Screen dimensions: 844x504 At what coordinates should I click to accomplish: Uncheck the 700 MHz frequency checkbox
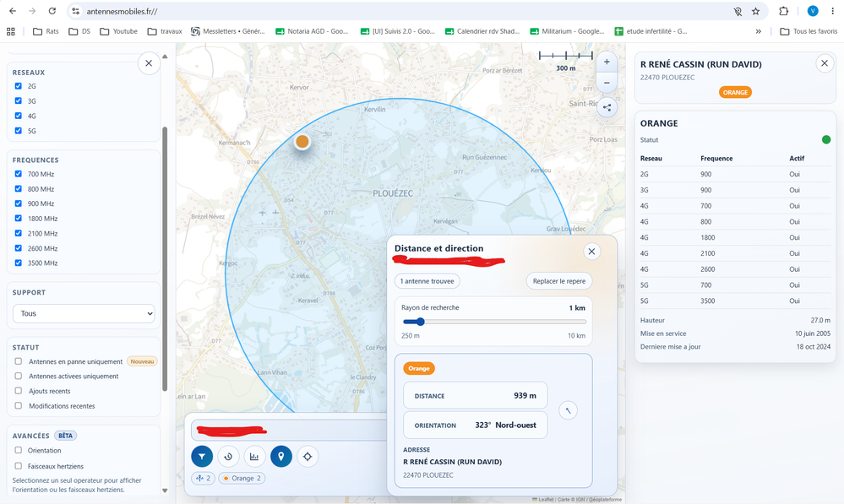pos(19,174)
